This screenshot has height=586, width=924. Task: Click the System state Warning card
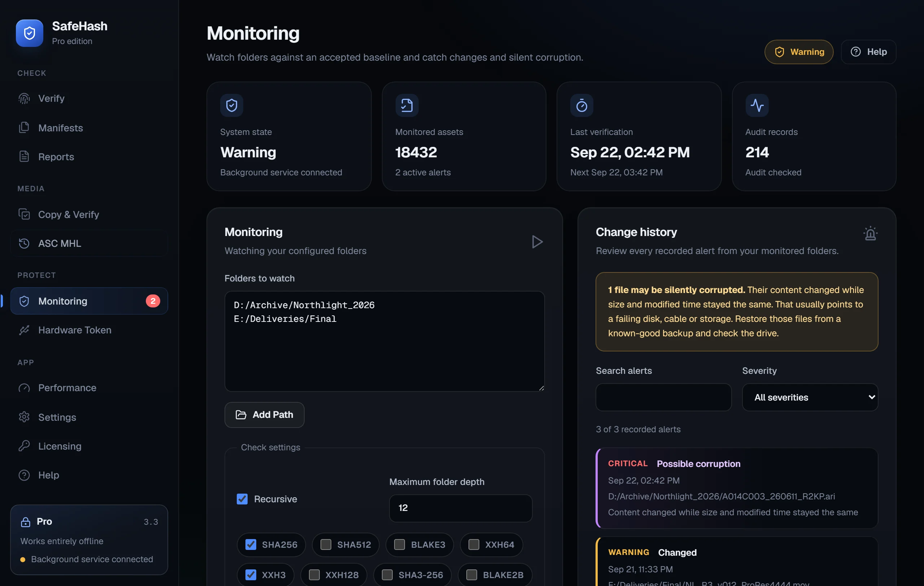point(289,136)
